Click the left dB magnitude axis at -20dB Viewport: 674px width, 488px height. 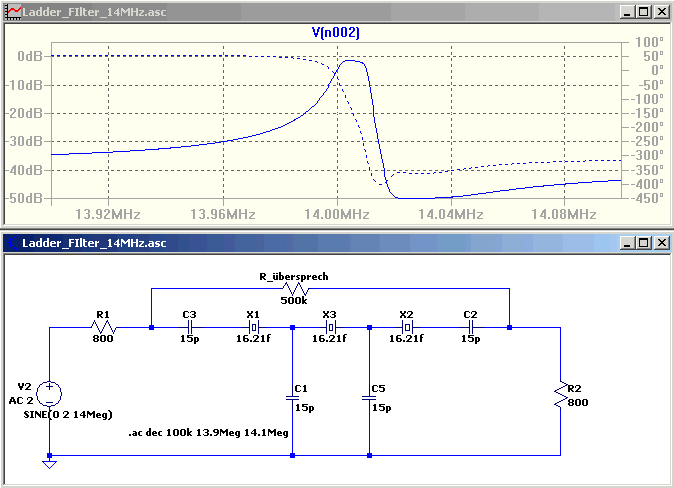tap(24, 113)
